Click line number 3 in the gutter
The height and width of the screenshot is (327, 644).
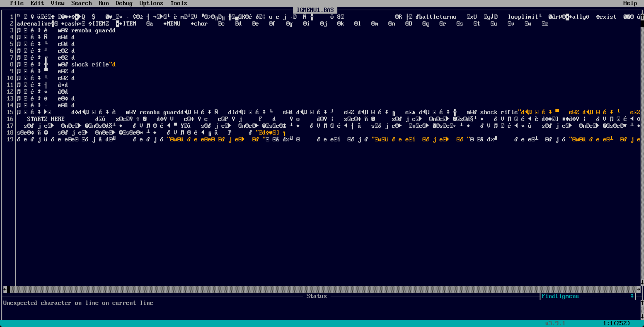pos(12,30)
